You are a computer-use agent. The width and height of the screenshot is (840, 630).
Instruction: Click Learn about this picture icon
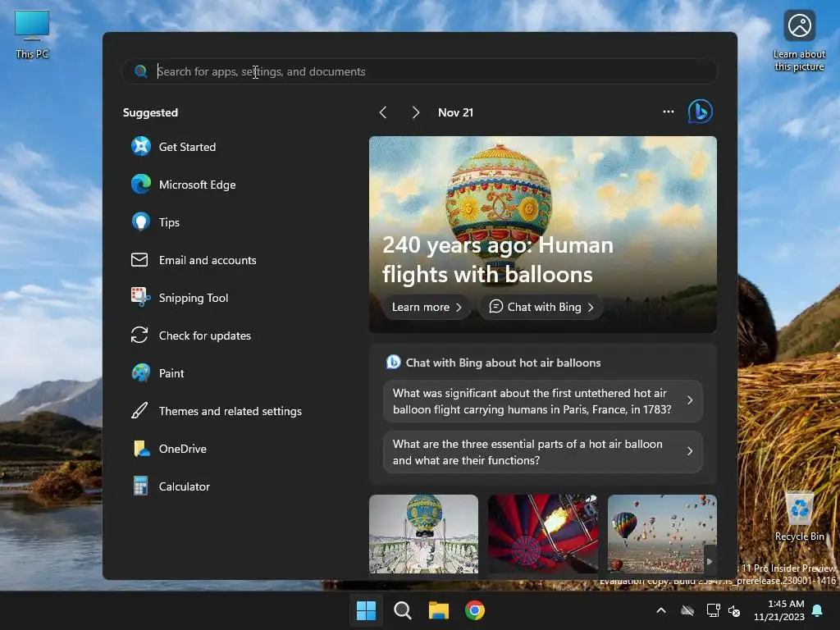799,41
